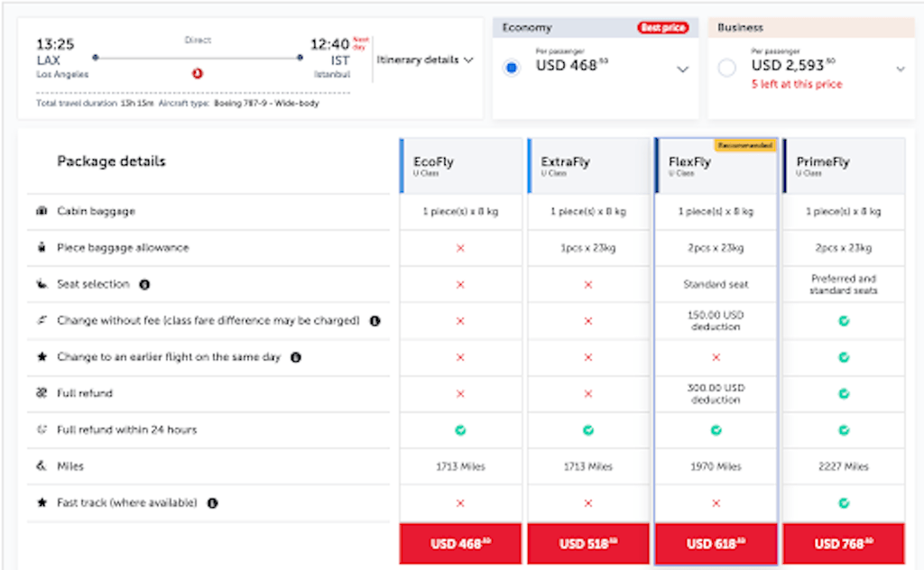Click info icon beside Fast track
The width and height of the screenshot is (924, 570).
tap(212, 503)
